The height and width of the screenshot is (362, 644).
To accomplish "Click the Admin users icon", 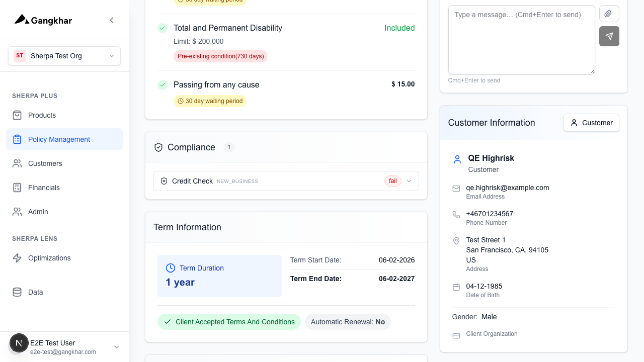I will coord(17,212).
